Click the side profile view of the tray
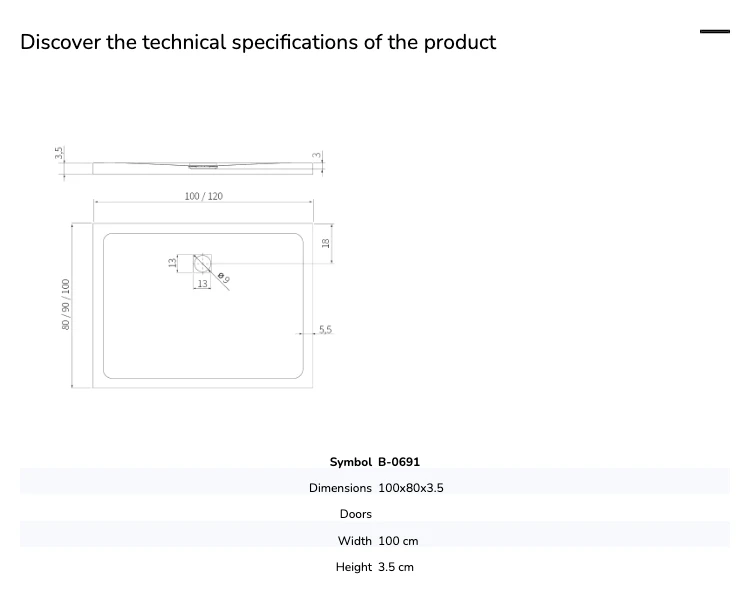750x594 pixels. point(203,168)
